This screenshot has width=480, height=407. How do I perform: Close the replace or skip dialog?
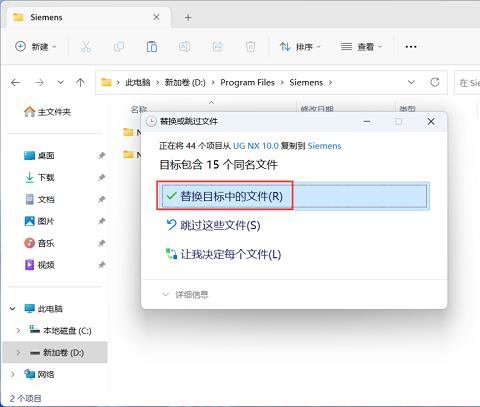(x=431, y=122)
